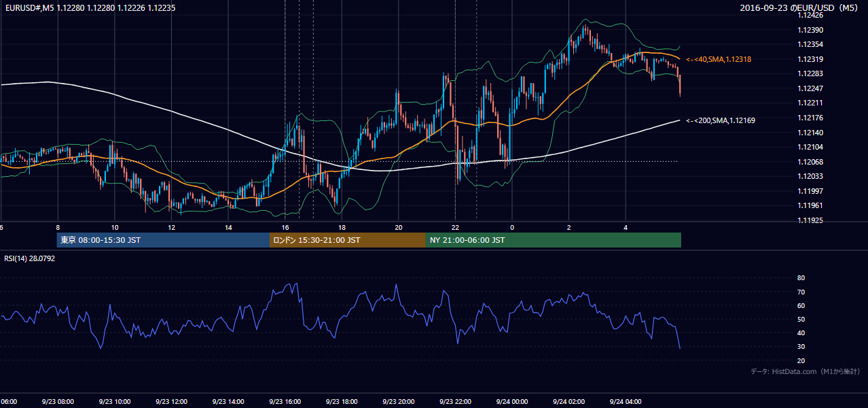This screenshot has width=868, height=408.
Task: Click RSI scale value 70
Action: (801, 292)
